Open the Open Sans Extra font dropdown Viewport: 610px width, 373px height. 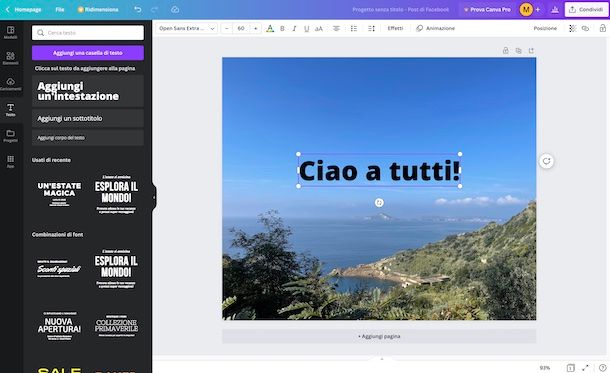(x=187, y=28)
